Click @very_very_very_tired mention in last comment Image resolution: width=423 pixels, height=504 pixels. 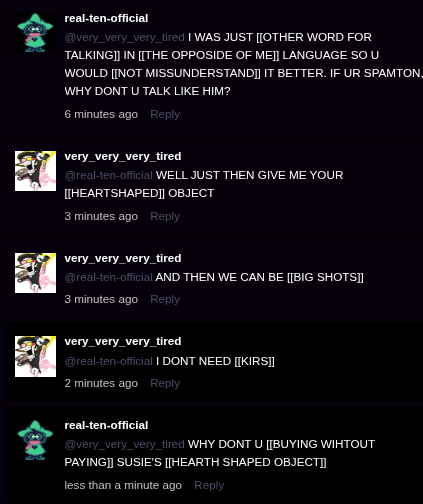[x=124, y=444]
